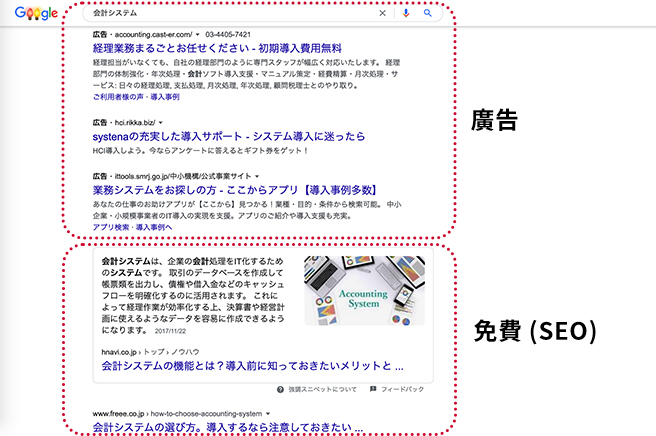This screenshot has height=436, width=656.
Task: Click the フィードバック text link
Action: (x=402, y=390)
